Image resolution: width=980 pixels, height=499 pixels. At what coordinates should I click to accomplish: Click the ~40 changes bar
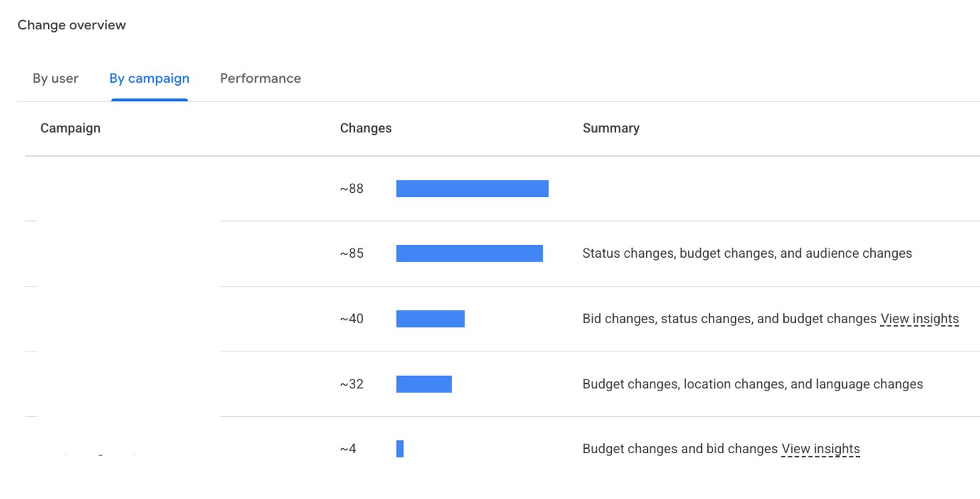431,318
